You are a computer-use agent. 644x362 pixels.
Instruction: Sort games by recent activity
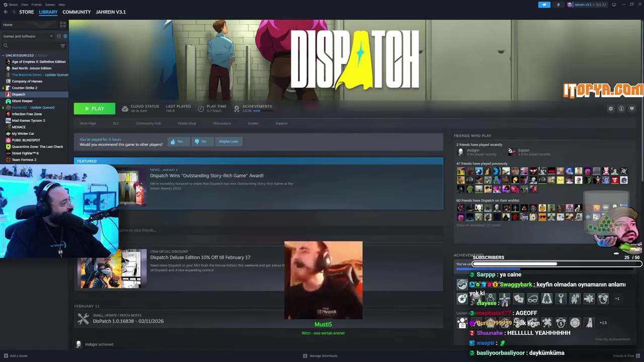coord(59,36)
